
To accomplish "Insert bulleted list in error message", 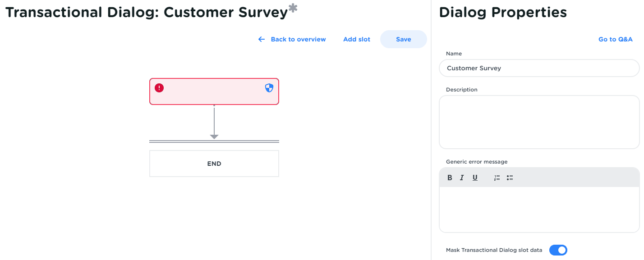I will 510,178.
